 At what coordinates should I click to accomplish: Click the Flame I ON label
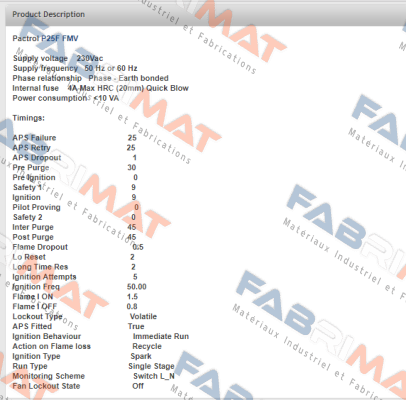coord(33,297)
